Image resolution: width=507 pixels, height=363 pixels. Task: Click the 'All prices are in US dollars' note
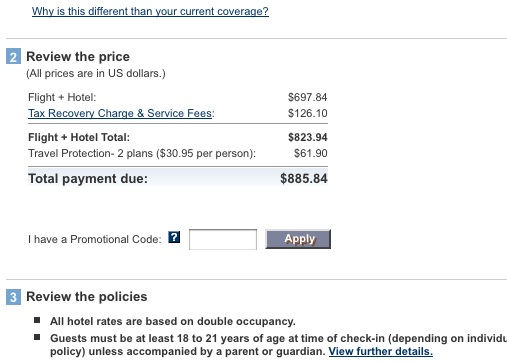96,73
